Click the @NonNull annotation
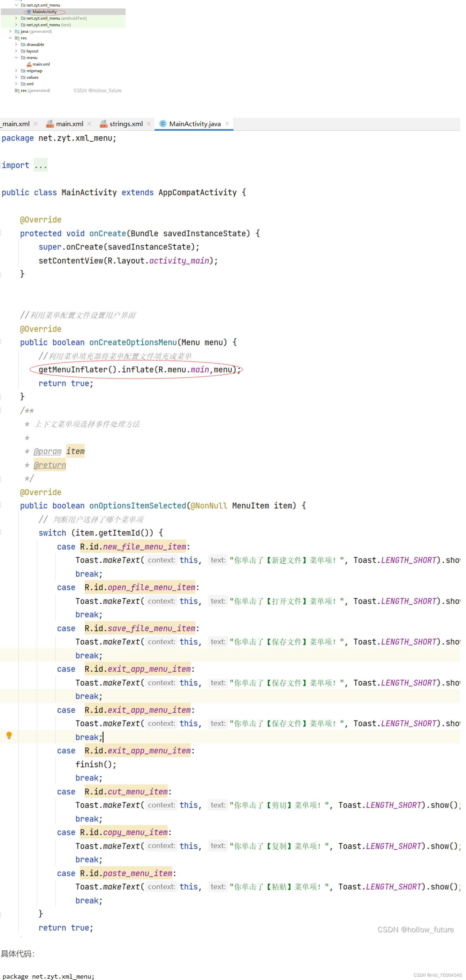Image resolution: width=466 pixels, height=980 pixels. pos(209,506)
